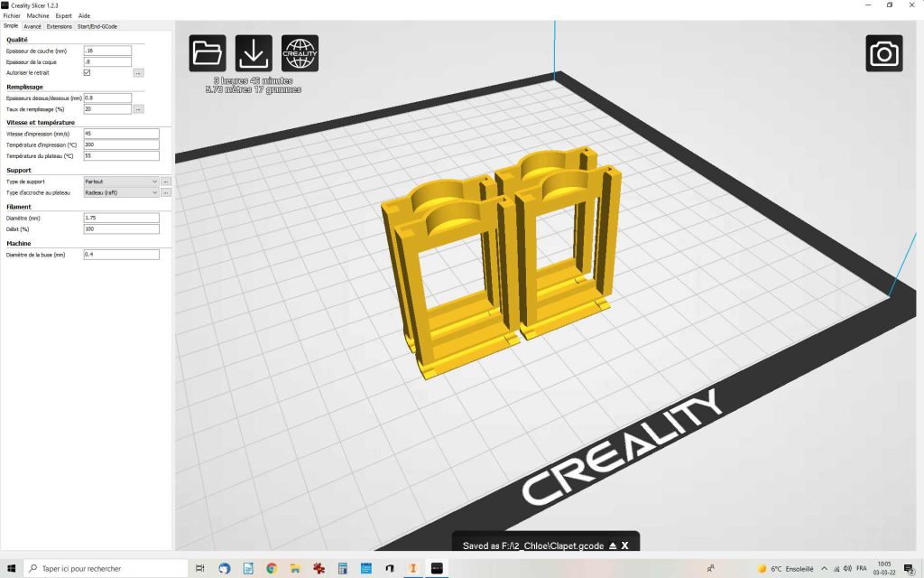Open Task View on the taskbar
This screenshot has height=578, width=924.
coord(199,568)
